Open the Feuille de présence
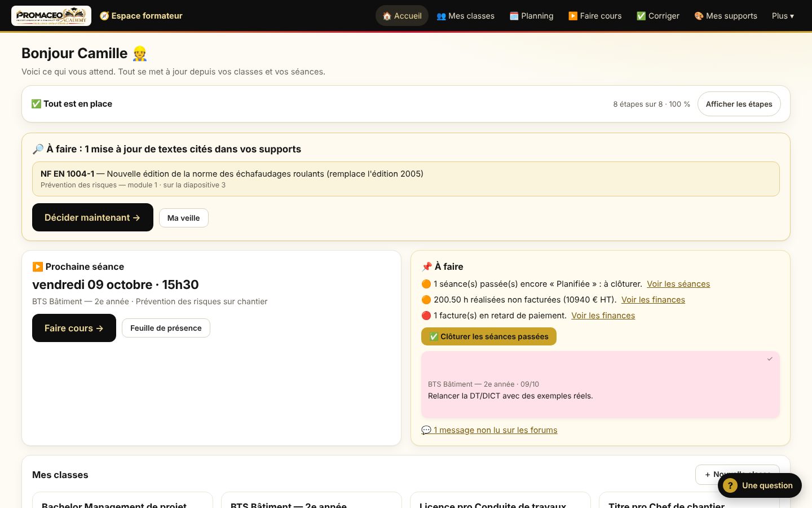Image resolution: width=812 pixels, height=508 pixels. (x=166, y=328)
